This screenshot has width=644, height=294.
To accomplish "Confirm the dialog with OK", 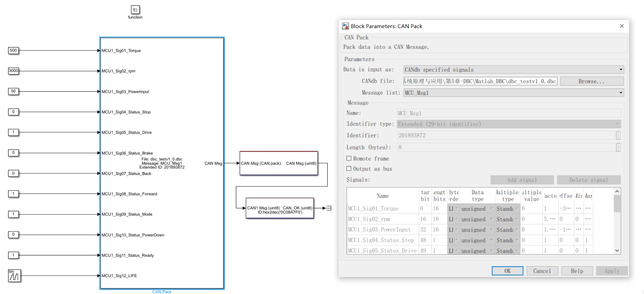I will click(x=507, y=271).
